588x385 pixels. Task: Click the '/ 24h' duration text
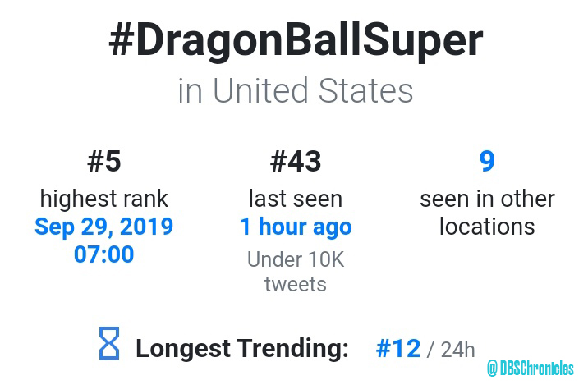coord(451,350)
